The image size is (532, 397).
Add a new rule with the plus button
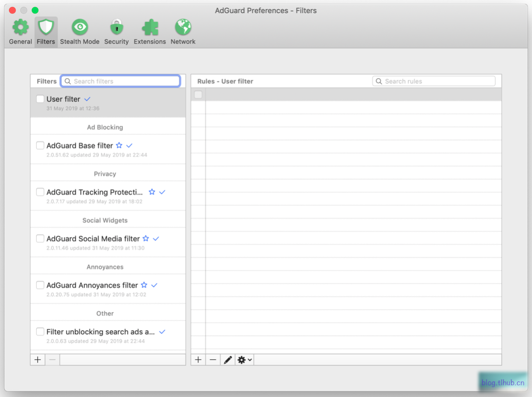pyautogui.click(x=198, y=360)
